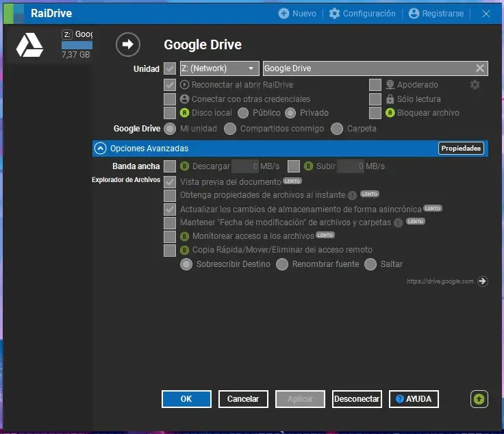Toggle Reconectar al abrir RaiDrive checkbox
The image size is (504, 434).
170,85
